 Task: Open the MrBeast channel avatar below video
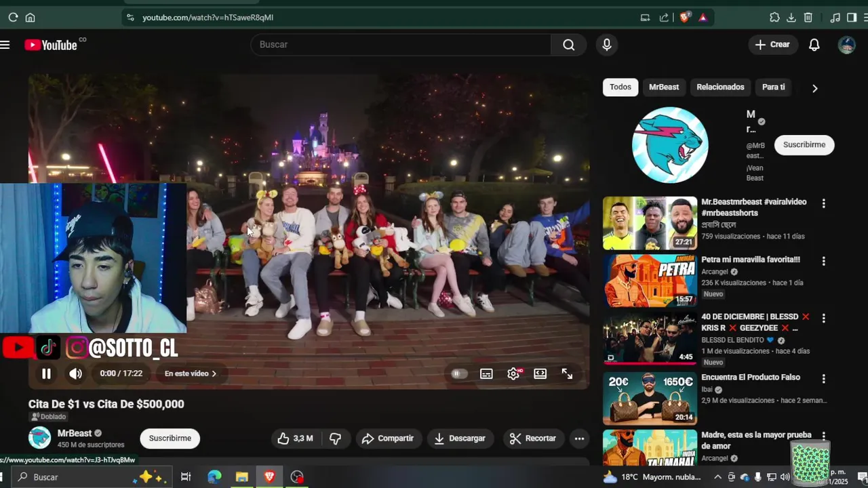pyautogui.click(x=39, y=438)
